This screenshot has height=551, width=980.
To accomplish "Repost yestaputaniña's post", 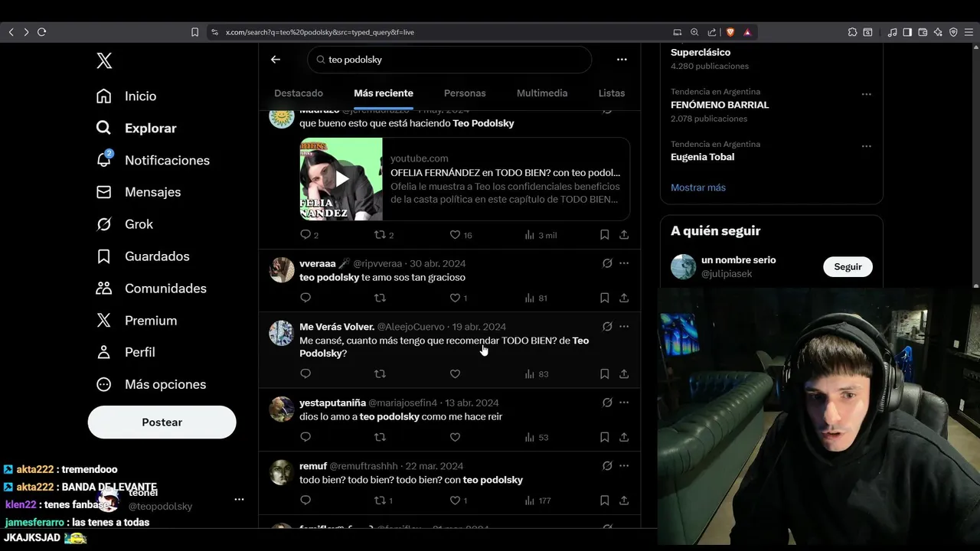I will (380, 437).
